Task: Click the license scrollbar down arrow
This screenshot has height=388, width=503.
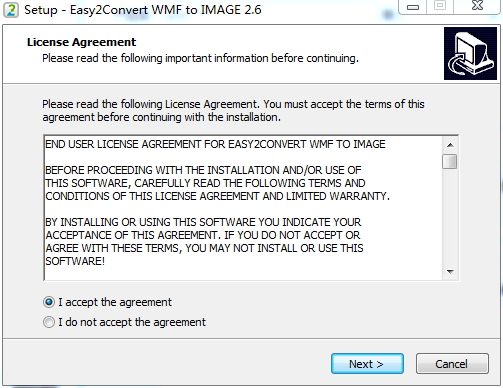Action: 450,272
